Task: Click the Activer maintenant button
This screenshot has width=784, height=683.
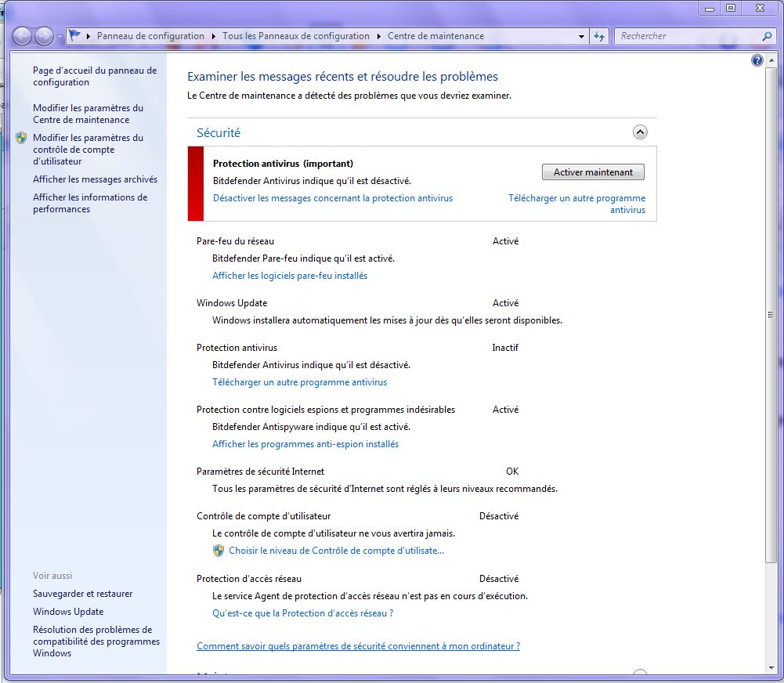Action: 593,172
